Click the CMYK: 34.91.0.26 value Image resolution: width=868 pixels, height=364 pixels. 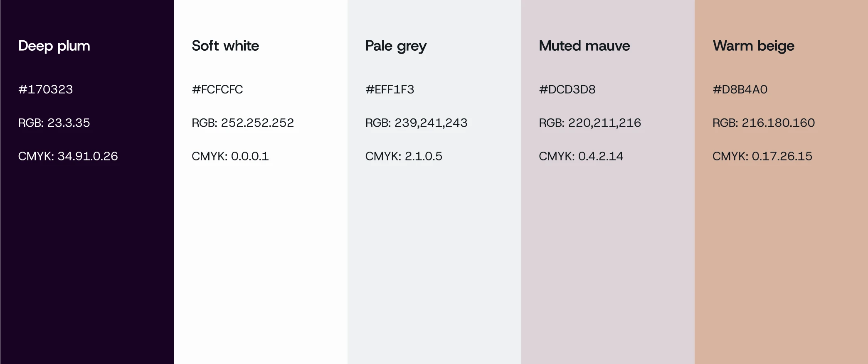pyautogui.click(x=68, y=156)
